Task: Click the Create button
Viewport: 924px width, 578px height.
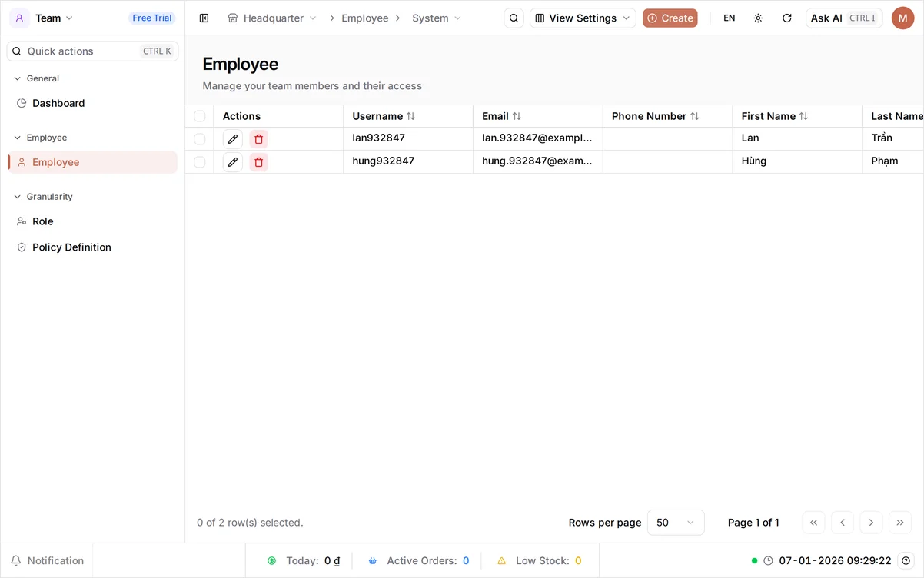Action: pyautogui.click(x=670, y=18)
